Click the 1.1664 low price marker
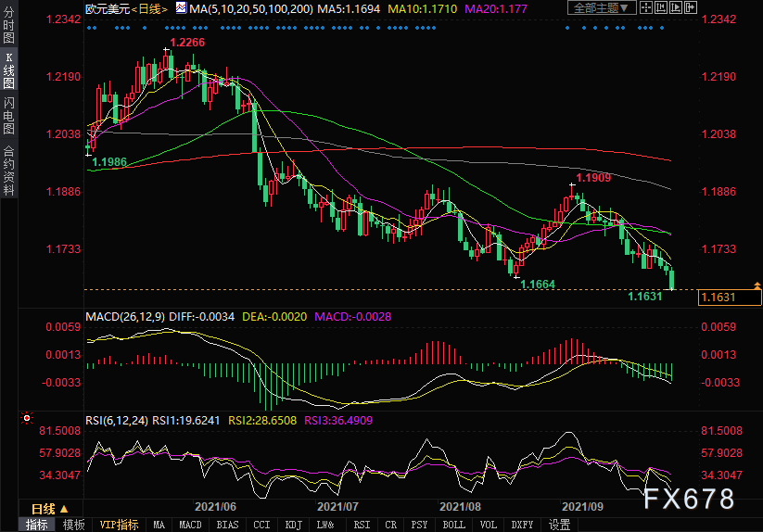Viewport: 763px width, 532px height. coord(538,284)
